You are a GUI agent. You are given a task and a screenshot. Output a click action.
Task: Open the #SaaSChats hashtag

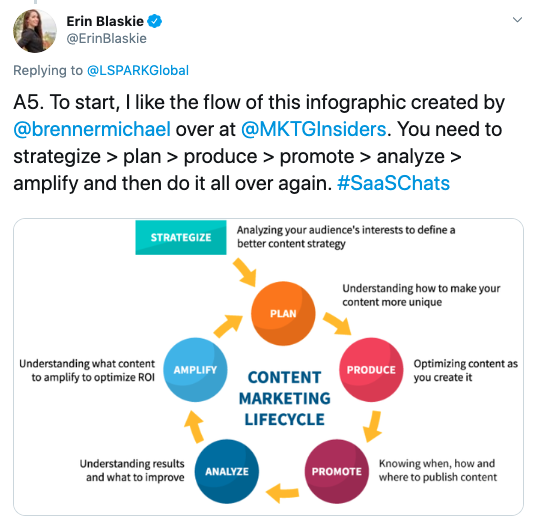click(x=393, y=183)
